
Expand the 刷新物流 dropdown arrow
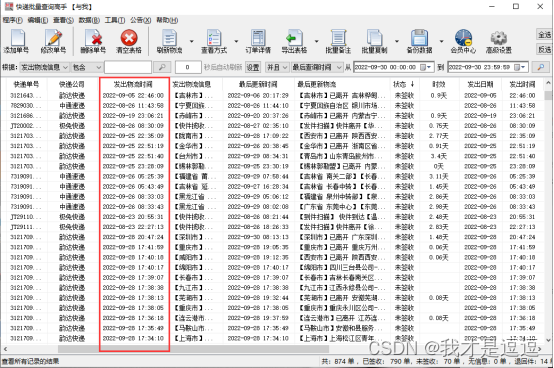192,41
